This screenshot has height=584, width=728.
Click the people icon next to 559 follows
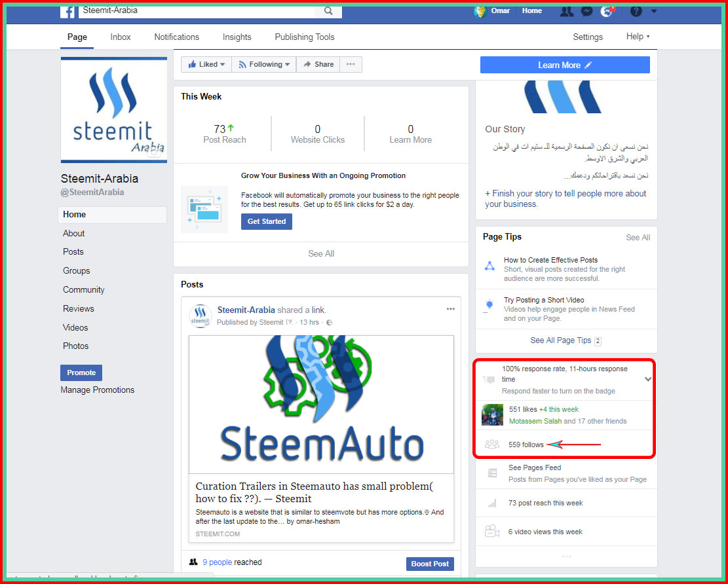point(491,445)
